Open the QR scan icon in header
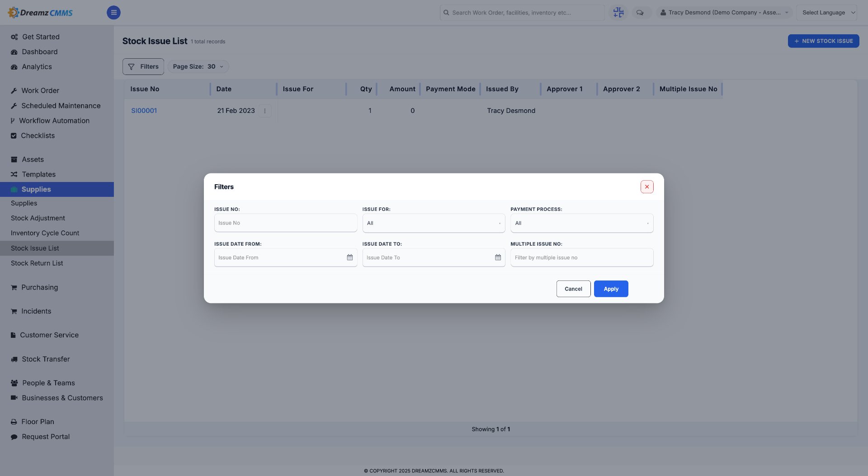868x476 pixels. 618,13
